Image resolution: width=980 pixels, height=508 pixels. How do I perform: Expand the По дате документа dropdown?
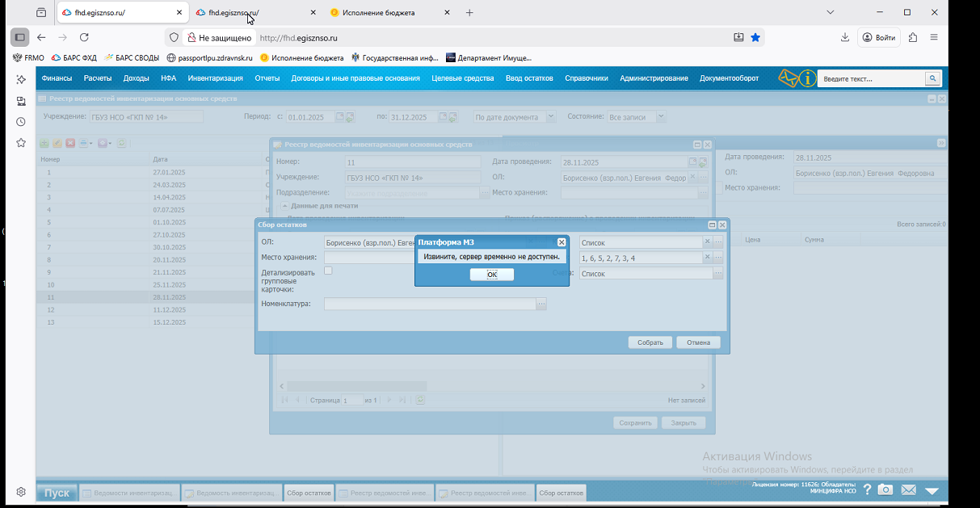pos(551,117)
